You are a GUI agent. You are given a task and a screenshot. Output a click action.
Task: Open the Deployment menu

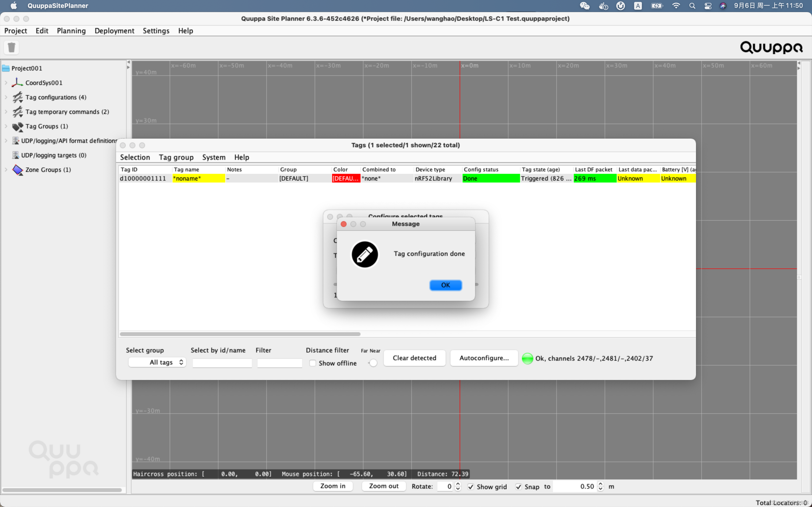(114, 31)
